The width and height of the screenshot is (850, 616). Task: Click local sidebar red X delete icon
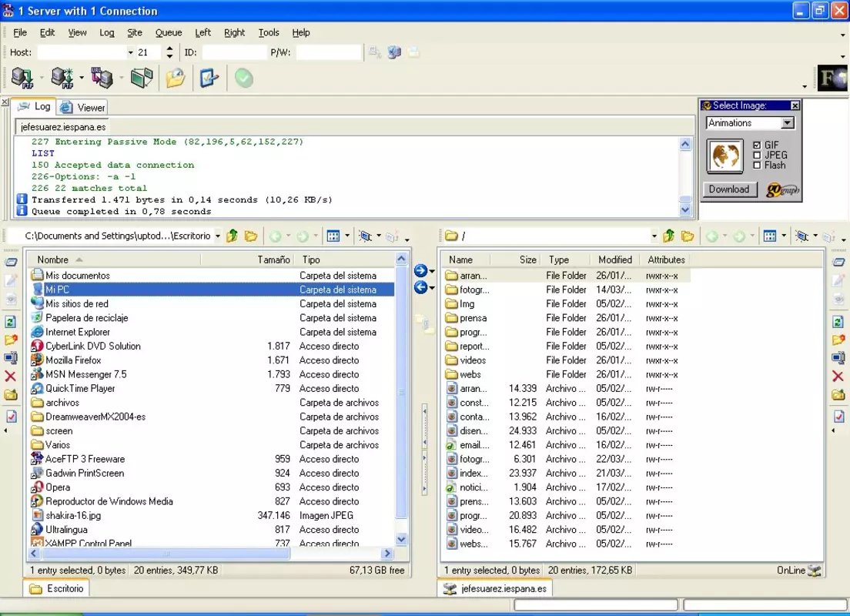tap(10, 376)
